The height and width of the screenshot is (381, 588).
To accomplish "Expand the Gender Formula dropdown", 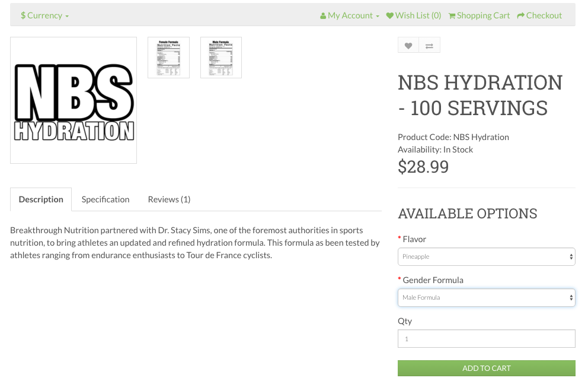I will 487,298.
